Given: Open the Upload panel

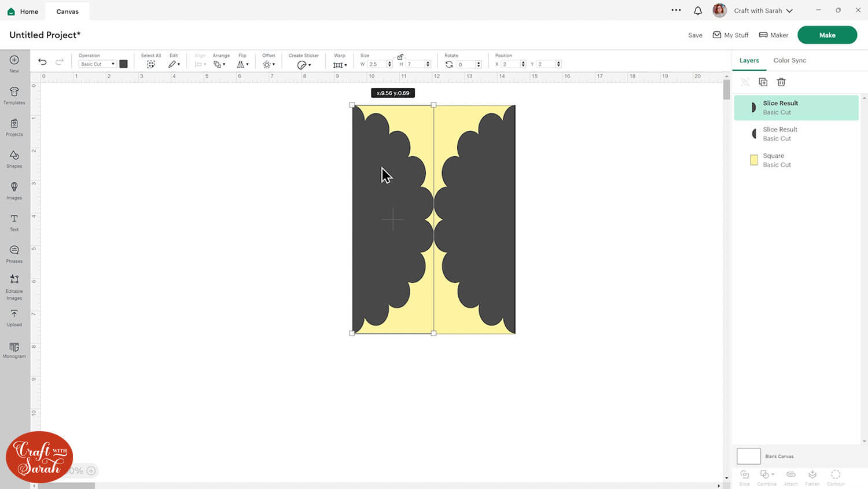Looking at the screenshot, I should tap(14, 317).
